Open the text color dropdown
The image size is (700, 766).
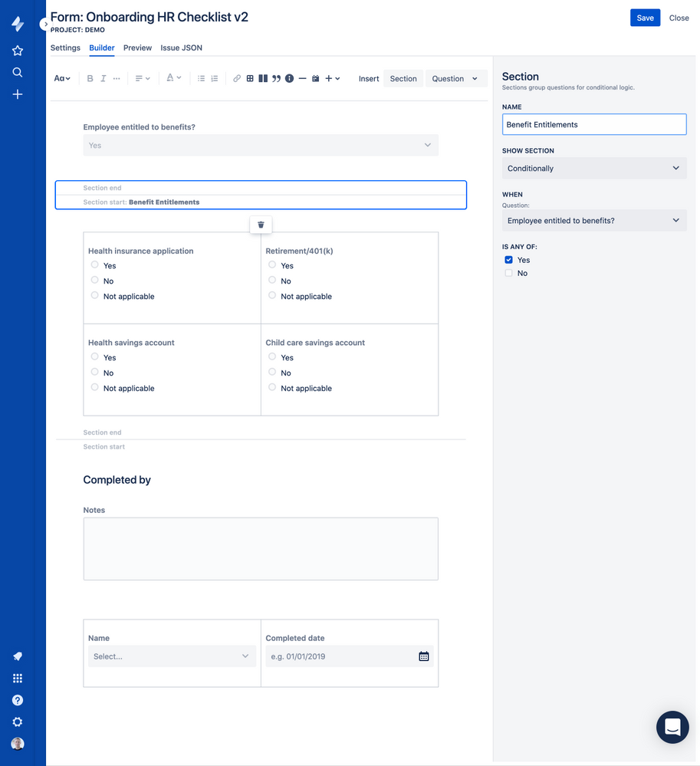pyautogui.click(x=173, y=78)
